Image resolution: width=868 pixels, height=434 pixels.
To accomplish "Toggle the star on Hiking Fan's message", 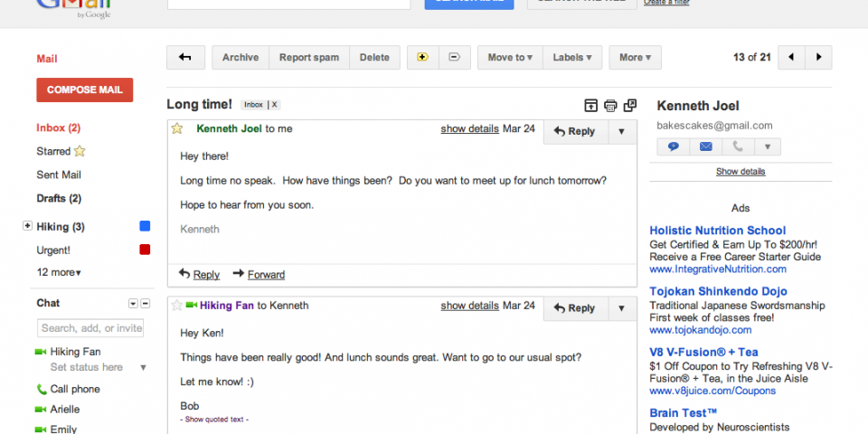I will (x=177, y=306).
